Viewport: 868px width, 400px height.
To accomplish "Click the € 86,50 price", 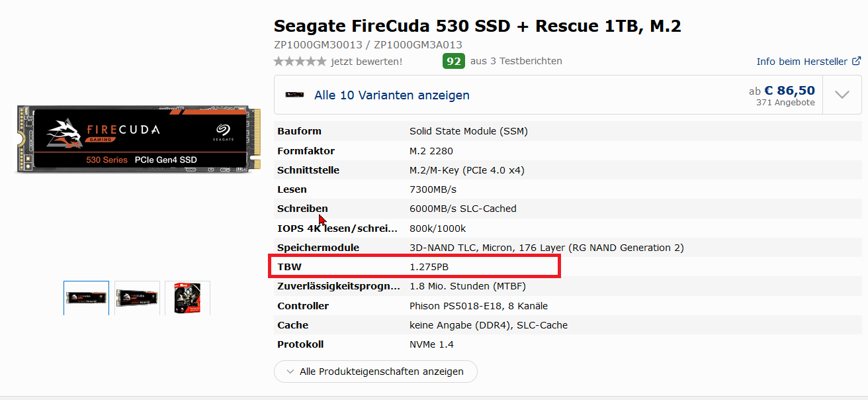I will pos(789,90).
